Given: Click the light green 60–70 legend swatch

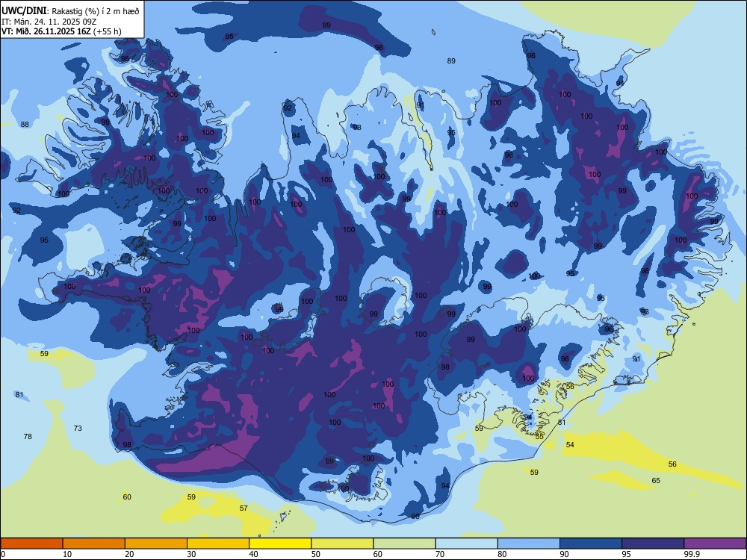Looking at the screenshot, I should point(404,544).
